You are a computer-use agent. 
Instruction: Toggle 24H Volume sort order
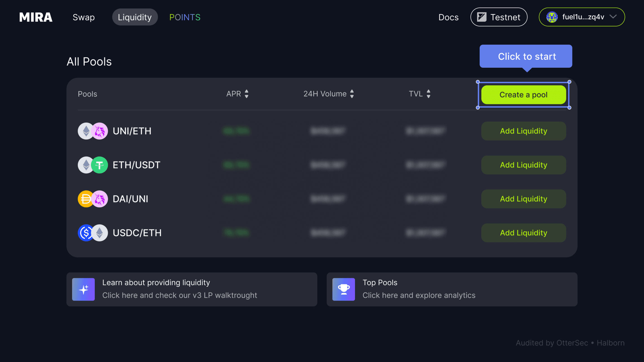(x=352, y=94)
